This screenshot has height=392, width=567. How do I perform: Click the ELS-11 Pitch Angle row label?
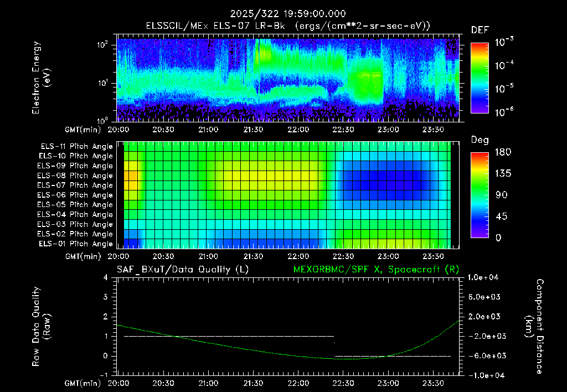76,147
